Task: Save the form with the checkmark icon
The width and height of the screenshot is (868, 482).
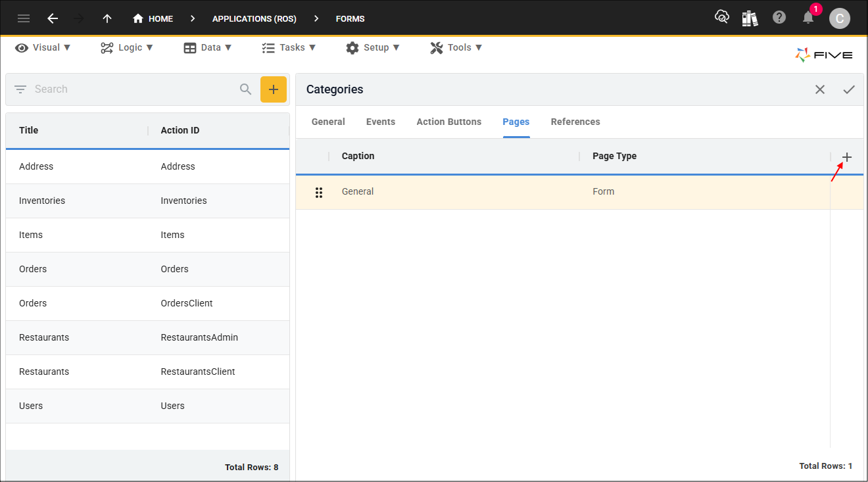Action: [x=849, y=89]
